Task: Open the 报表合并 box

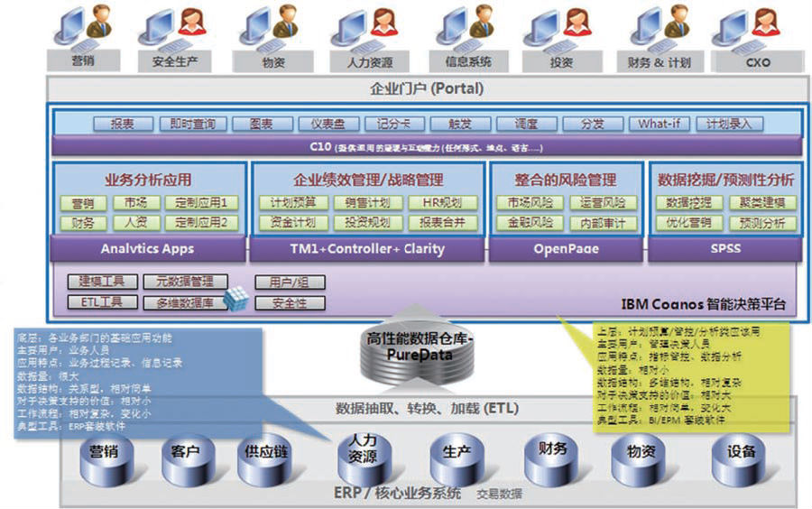Action: coord(442,223)
